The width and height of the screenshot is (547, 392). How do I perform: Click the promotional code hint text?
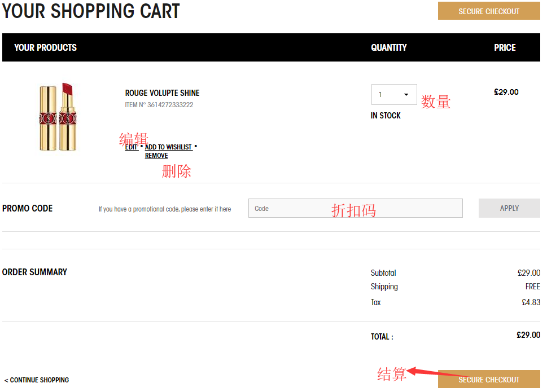(x=165, y=209)
